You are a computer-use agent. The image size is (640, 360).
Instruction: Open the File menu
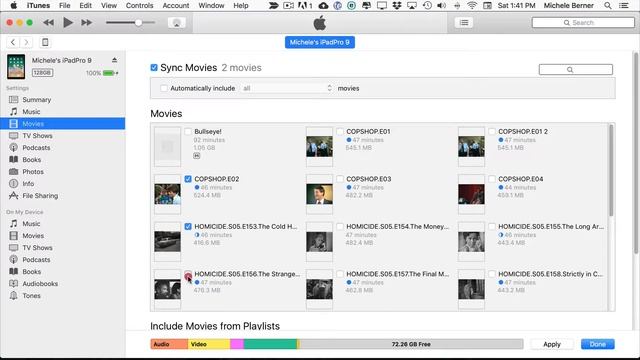(64, 5)
